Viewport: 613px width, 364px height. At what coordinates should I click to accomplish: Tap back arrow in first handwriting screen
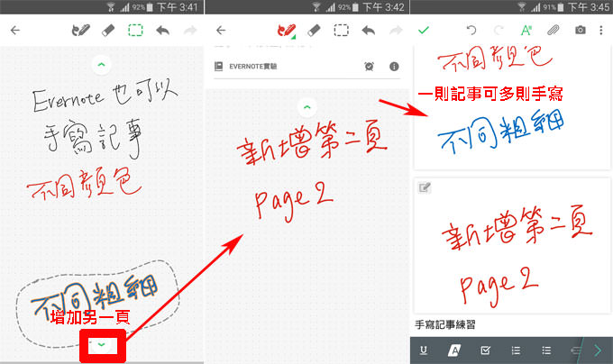point(14,30)
